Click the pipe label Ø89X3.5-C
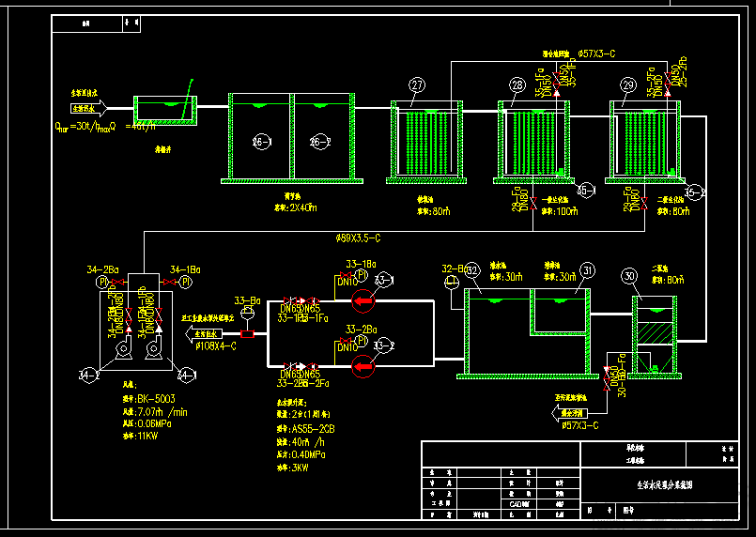Screen dimensions: 756x537 coord(358,238)
